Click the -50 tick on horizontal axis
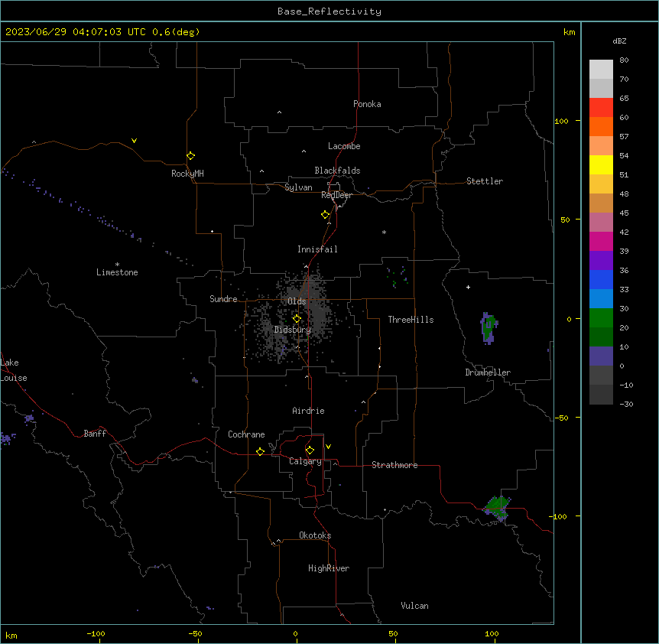The image size is (659, 644). coord(195,633)
